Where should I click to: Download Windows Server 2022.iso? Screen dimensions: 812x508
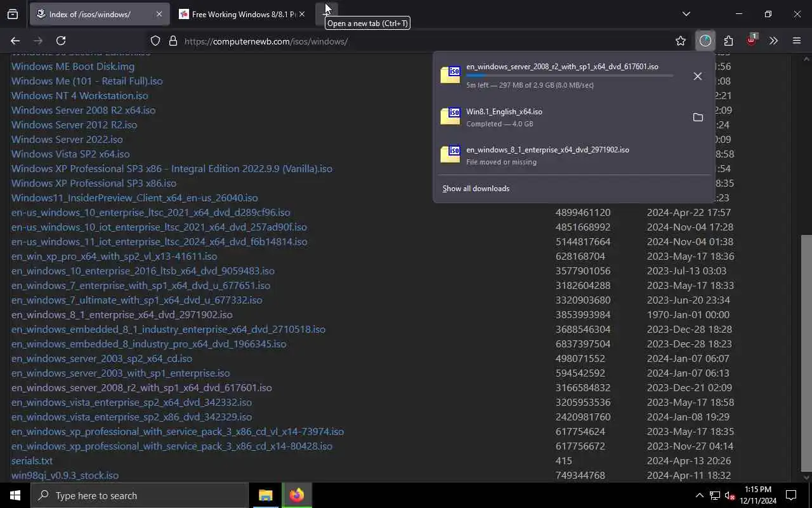(67, 139)
